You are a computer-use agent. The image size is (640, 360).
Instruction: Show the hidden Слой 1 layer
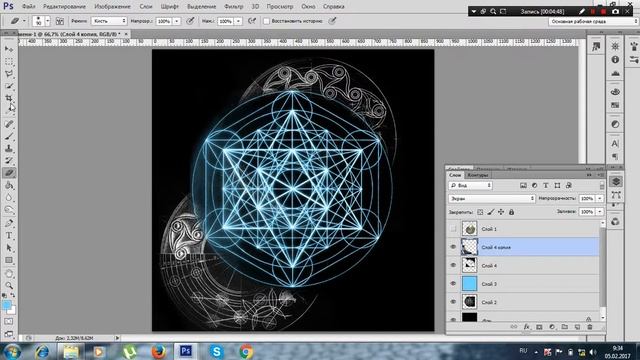click(453, 229)
